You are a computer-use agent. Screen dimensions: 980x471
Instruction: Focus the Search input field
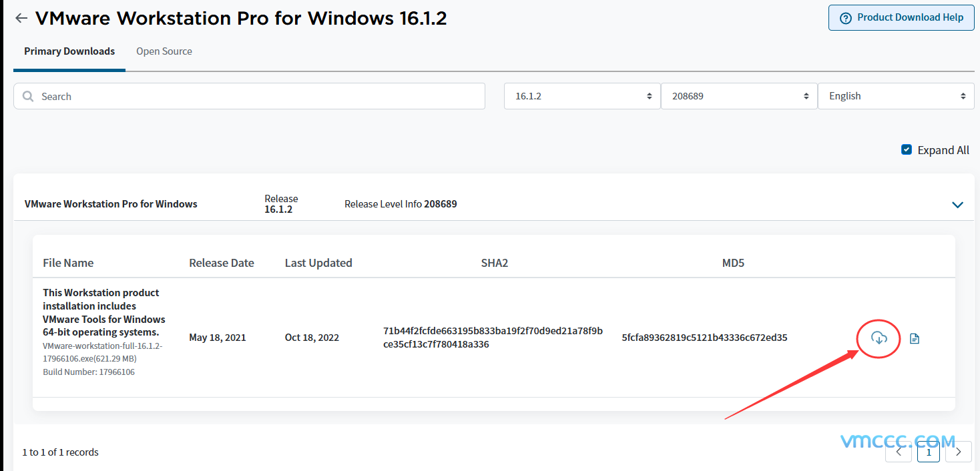[x=249, y=96]
